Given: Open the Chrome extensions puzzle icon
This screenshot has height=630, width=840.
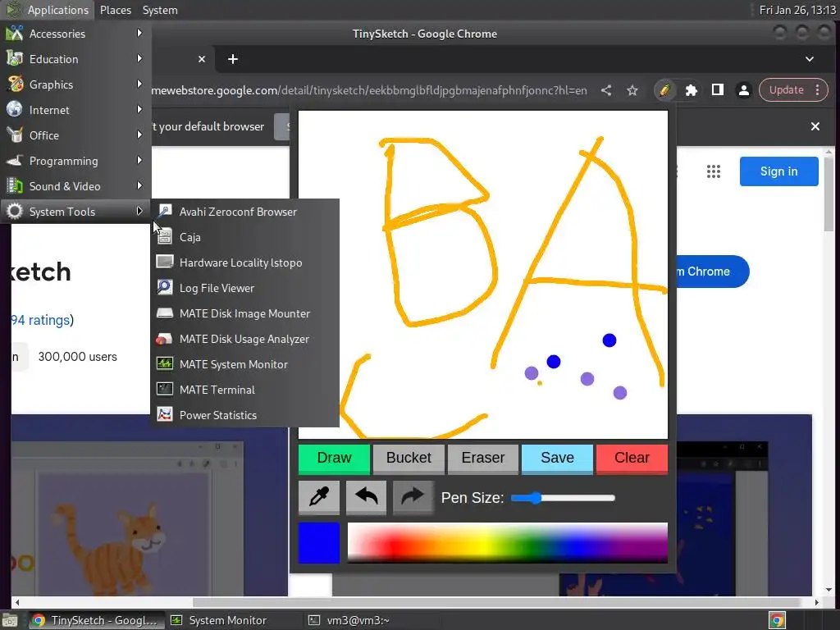Looking at the screenshot, I should (x=691, y=90).
